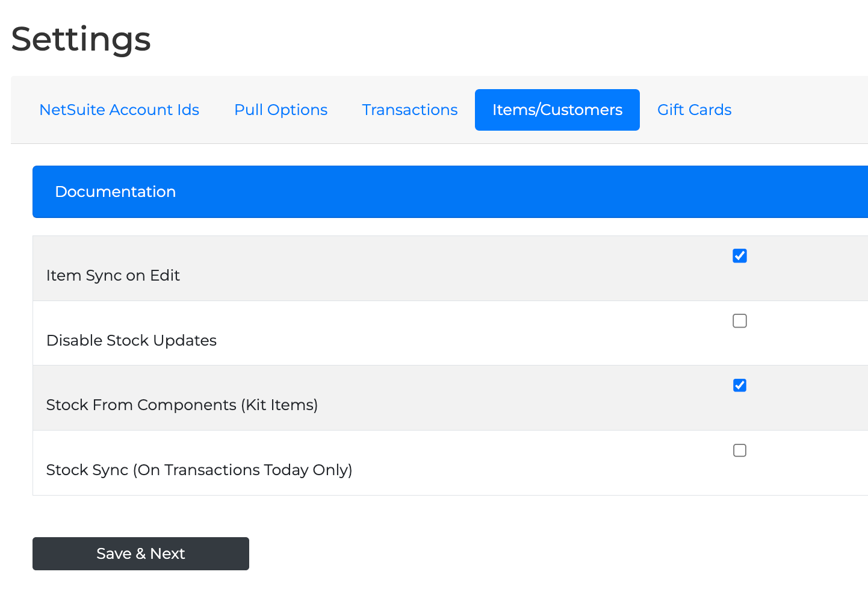The image size is (868, 601).
Task: Click the Item Sync on Edit label
Action: pyautogui.click(x=113, y=275)
